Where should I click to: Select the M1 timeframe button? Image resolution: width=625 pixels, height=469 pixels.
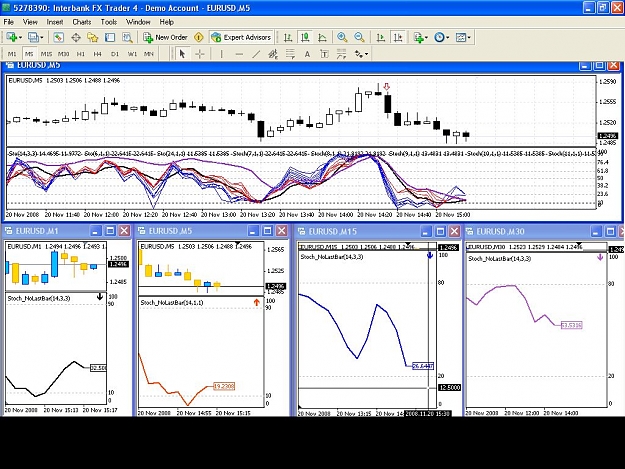click(x=12, y=54)
